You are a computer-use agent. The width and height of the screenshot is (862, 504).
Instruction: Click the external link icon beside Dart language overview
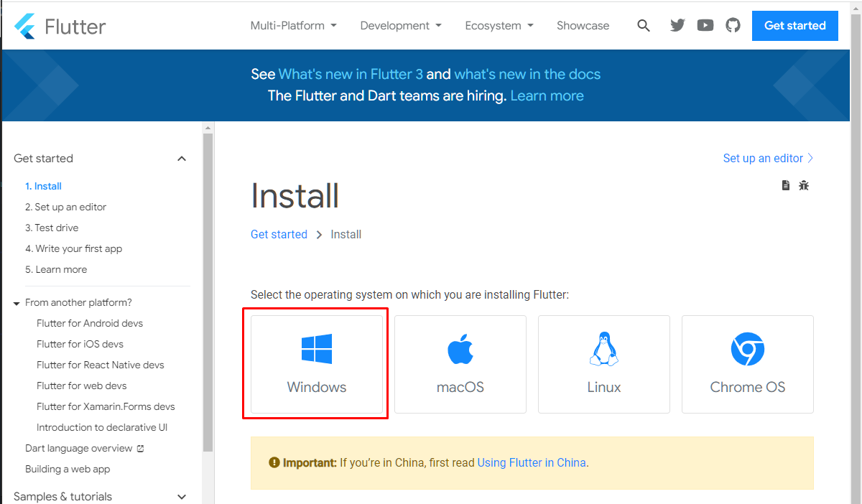click(x=140, y=449)
